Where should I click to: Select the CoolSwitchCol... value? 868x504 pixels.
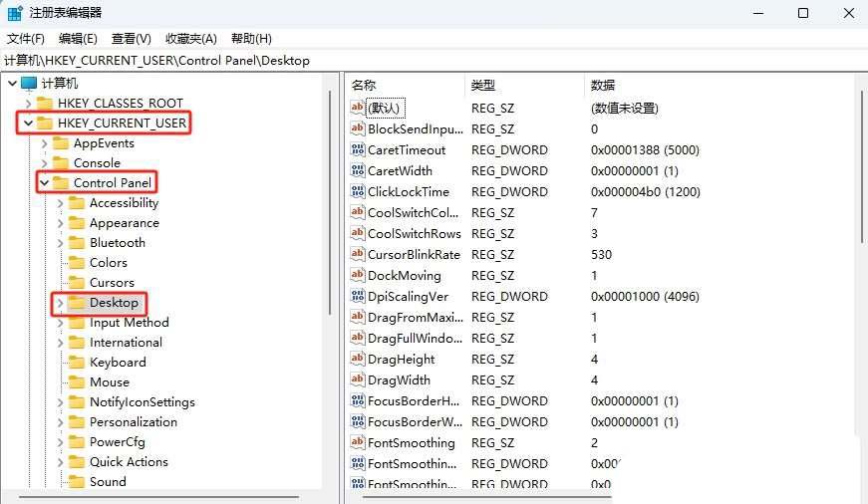413,212
